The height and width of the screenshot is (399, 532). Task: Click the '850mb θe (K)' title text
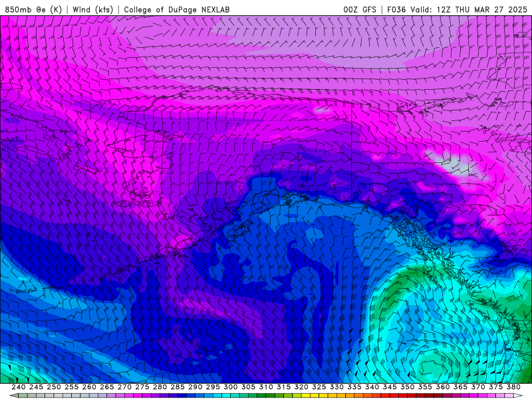(x=33, y=9)
